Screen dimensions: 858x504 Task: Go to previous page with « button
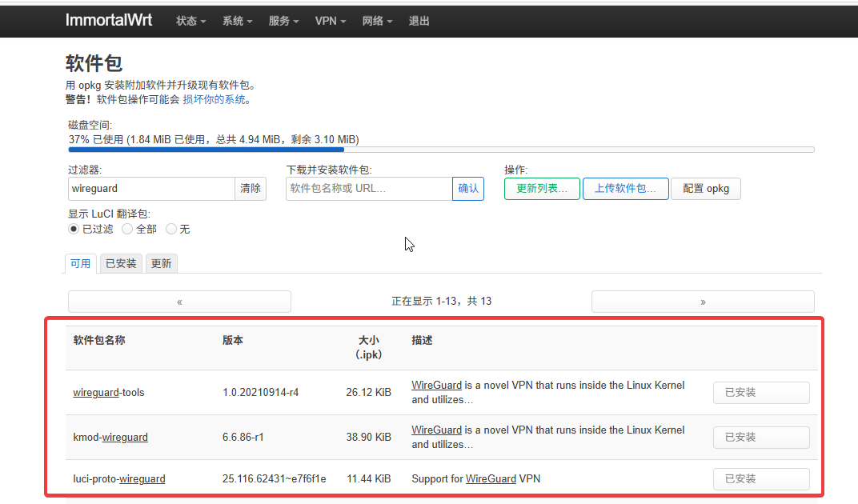[x=179, y=302]
